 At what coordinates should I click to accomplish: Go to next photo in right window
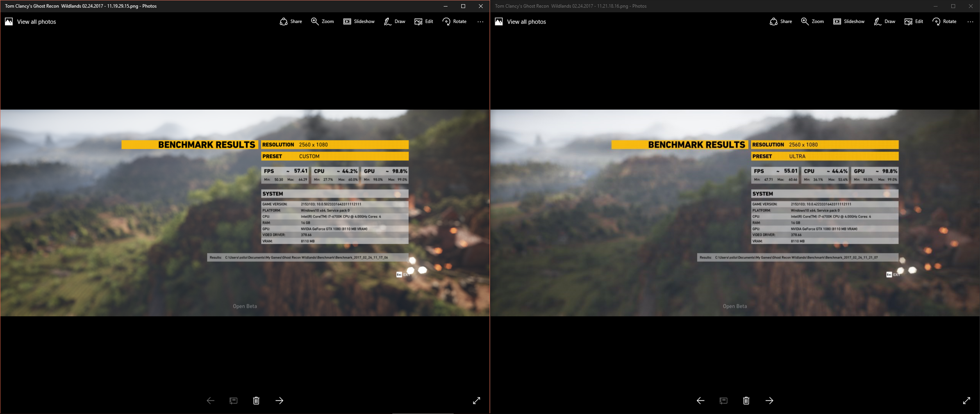point(769,400)
